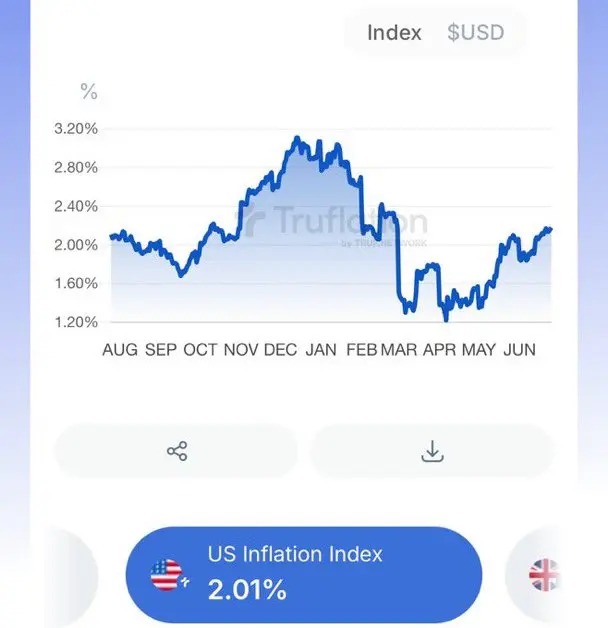Viewport: 608px width, 628px height.
Task: Click the download chart icon
Action: [433, 451]
